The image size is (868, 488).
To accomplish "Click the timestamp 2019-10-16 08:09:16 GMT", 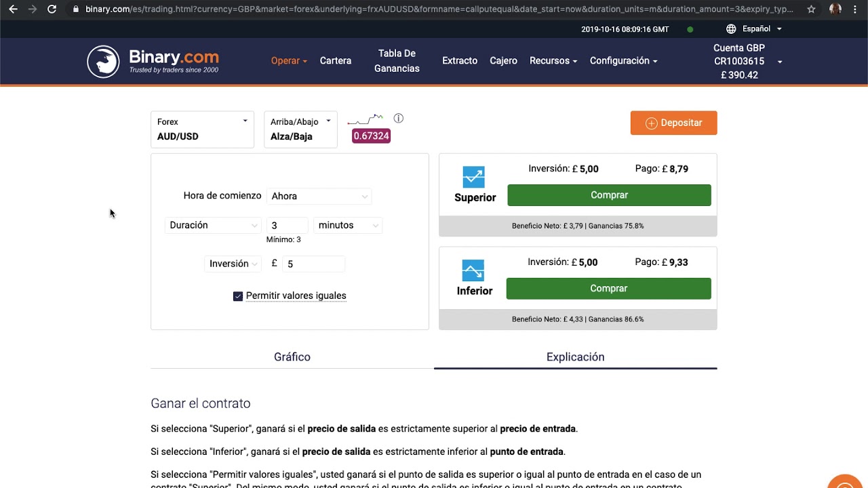I will tap(625, 29).
